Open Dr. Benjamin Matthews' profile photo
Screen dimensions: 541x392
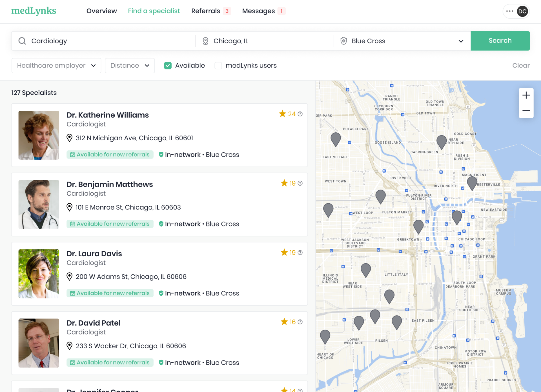tap(39, 204)
